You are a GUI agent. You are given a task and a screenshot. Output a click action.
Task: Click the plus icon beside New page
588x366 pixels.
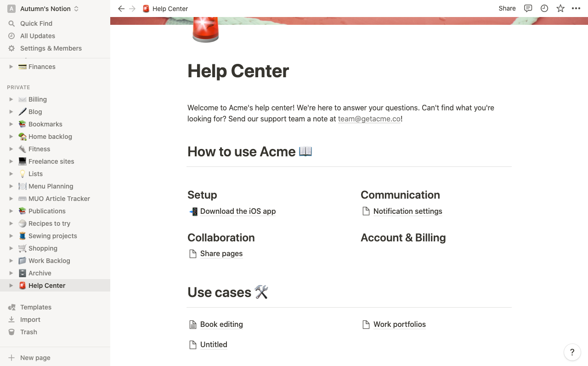[x=12, y=358]
